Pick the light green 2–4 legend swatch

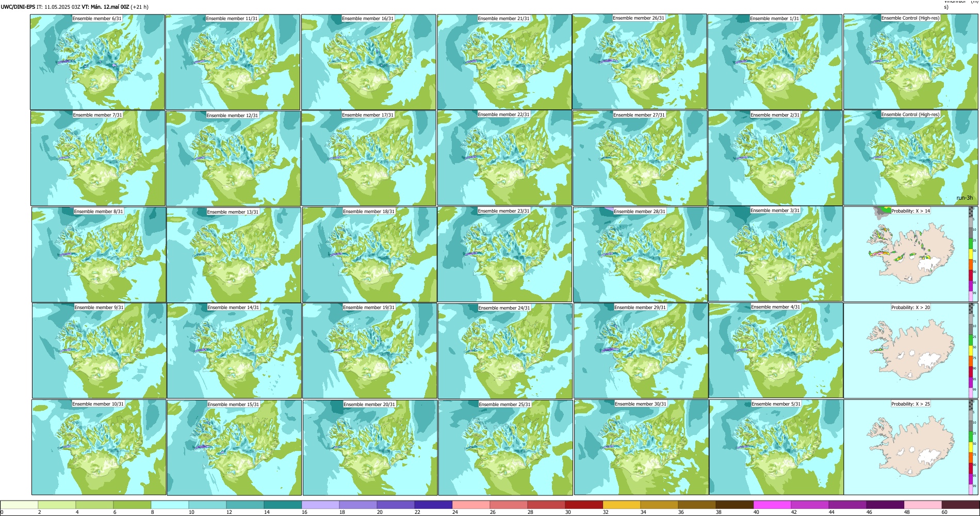pyautogui.click(x=57, y=505)
